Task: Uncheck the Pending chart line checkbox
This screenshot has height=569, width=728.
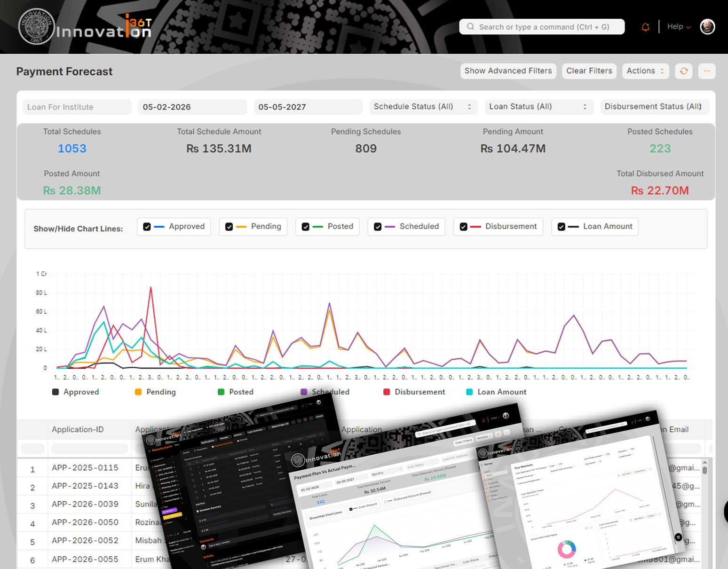Action: click(x=229, y=227)
